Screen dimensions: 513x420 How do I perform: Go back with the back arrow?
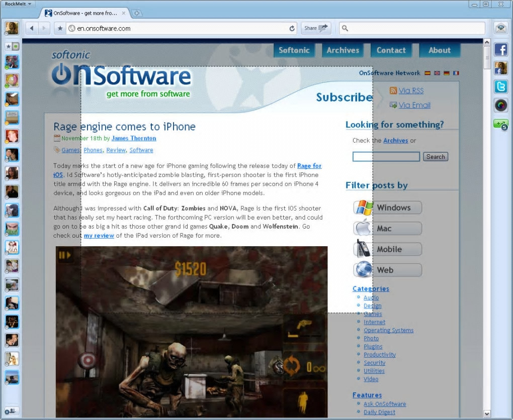tap(32, 28)
